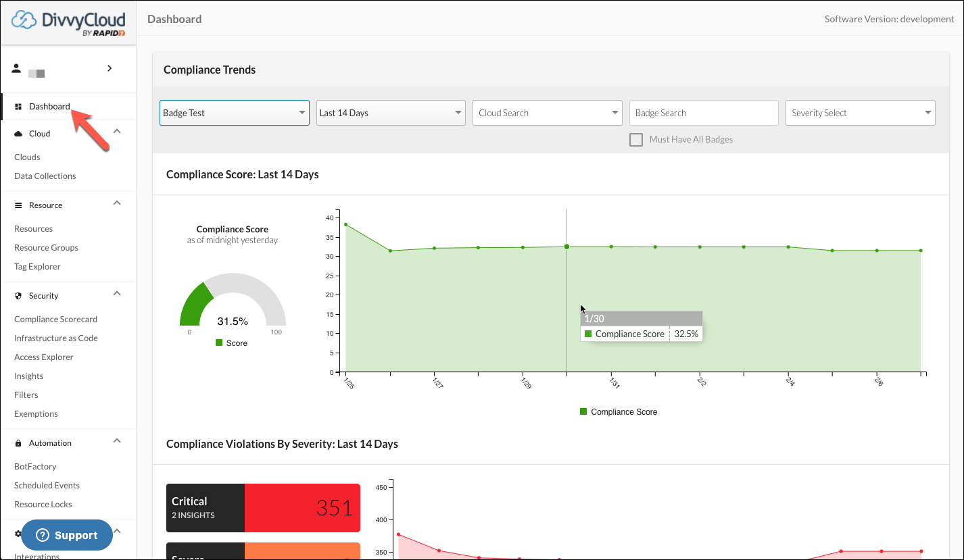Open the Badge Test dropdown
This screenshot has height=560, width=964.
(x=235, y=113)
